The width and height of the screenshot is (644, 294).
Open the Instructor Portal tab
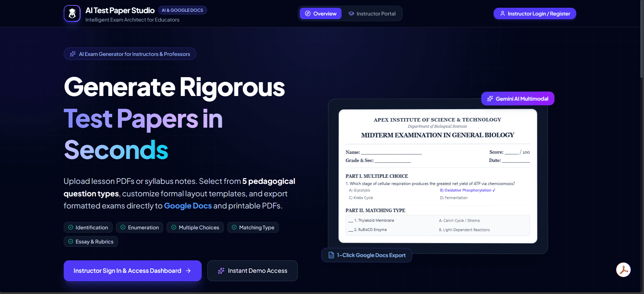[372, 13]
